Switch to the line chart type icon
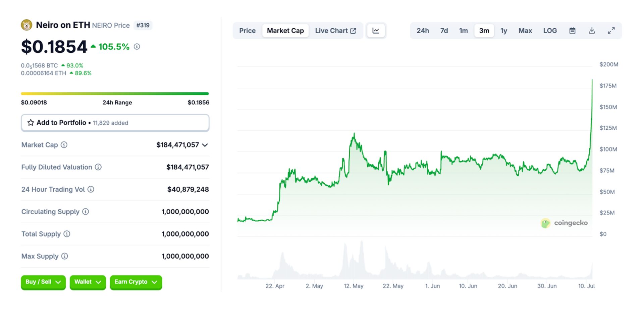The image size is (644, 309). 376,31
